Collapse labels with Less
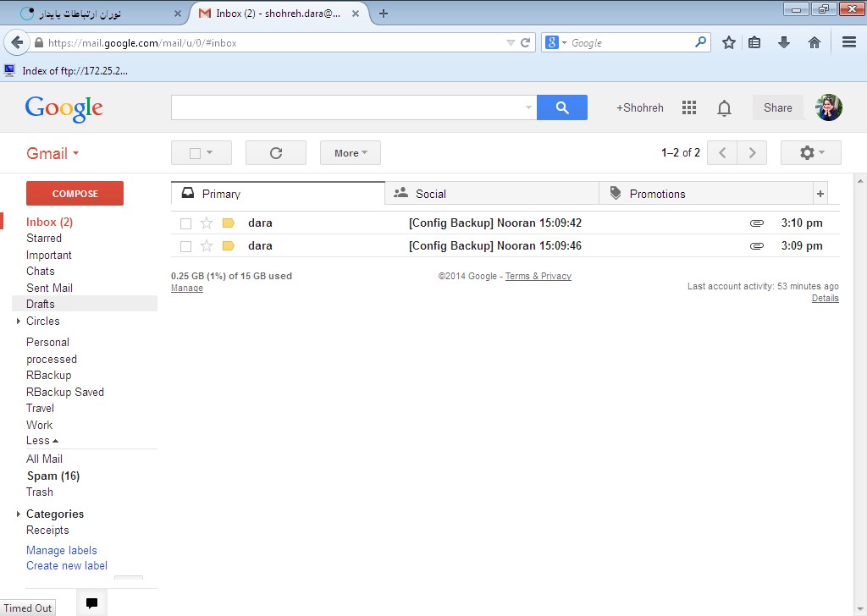867x616 pixels. pyautogui.click(x=42, y=440)
